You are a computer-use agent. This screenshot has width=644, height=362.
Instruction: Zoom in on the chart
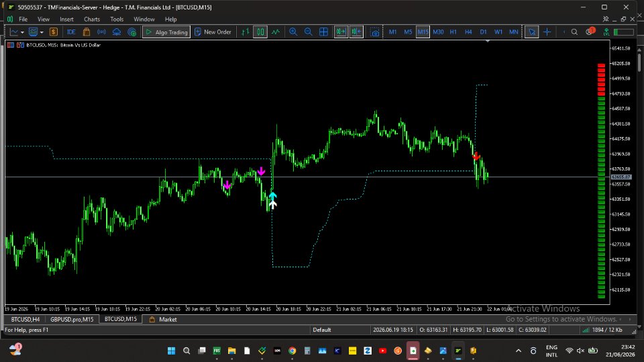click(x=293, y=32)
